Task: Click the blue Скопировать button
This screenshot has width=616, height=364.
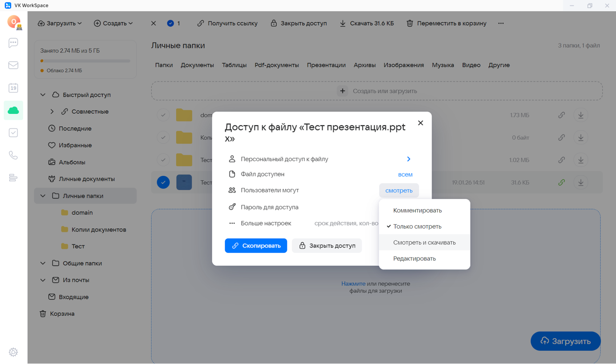Action: click(256, 246)
